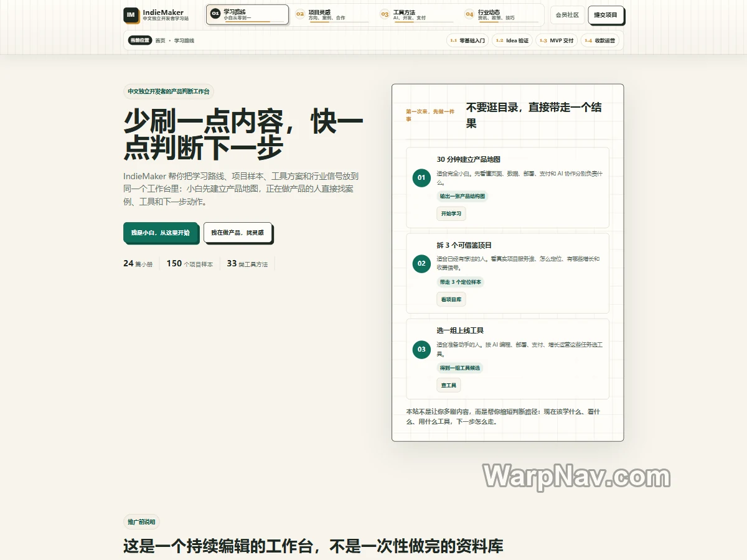Click the IndieMaker site name
Screen dimensions: 747x560
(163, 12)
